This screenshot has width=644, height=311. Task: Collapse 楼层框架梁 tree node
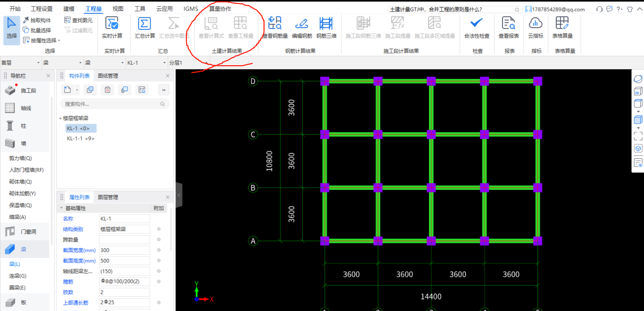(x=60, y=118)
